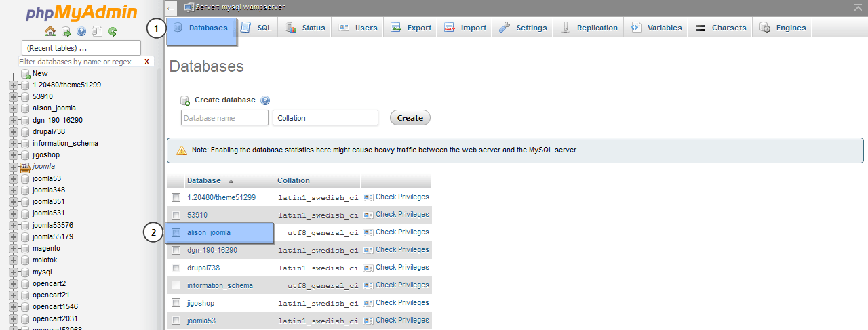The height and width of the screenshot is (330, 868).
Task: Select the alison_joomla row checkbox
Action: (x=176, y=232)
